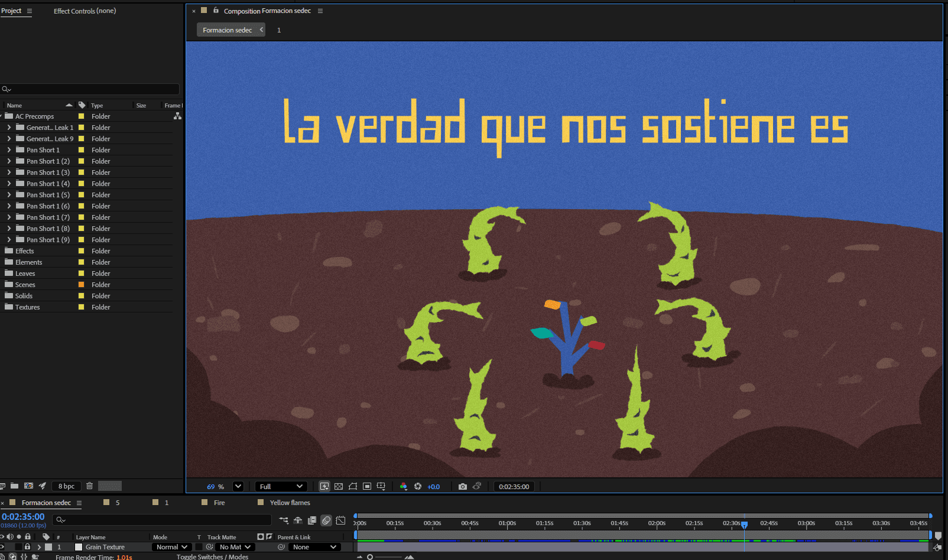The width and height of the screenshot is (948, 560).
Task: Select Yellow flames timeline tab
Action: coord(290,503)
